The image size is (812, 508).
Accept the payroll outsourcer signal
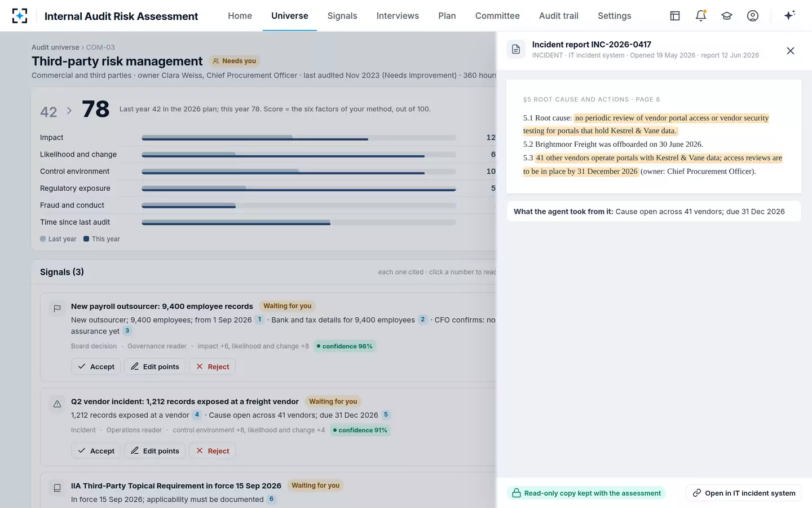(x=96, y=366)
